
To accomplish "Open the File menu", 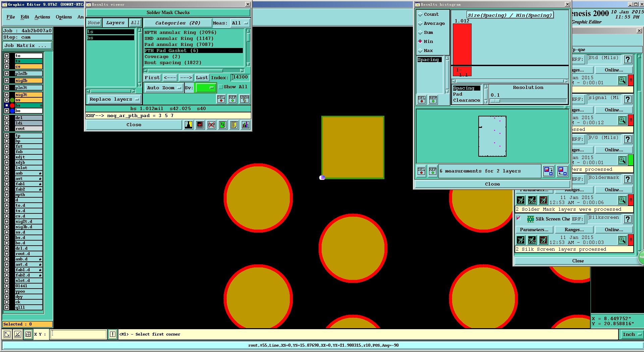I will pyautogui.click(x=11, y=17).
